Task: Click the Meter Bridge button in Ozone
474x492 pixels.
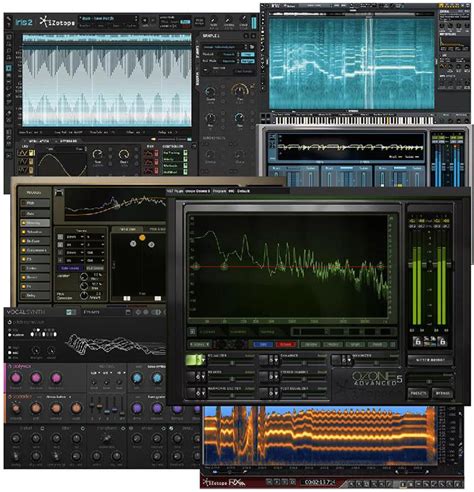Action: [x=430, y=360]
